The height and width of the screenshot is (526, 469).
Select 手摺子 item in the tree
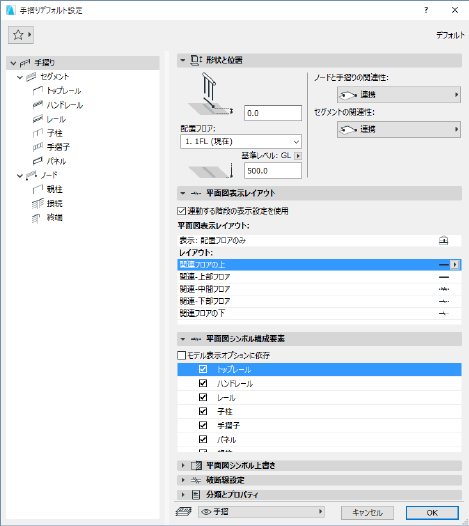[x=58, y=147]
